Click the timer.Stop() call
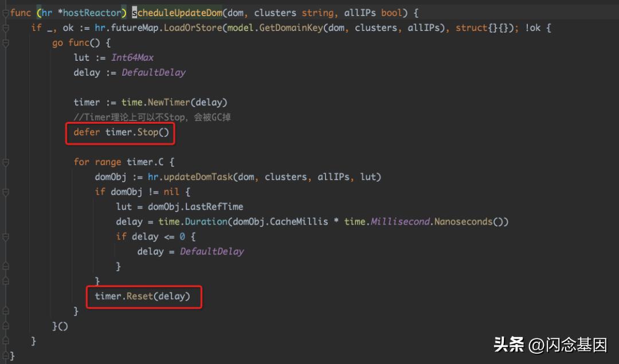 [137, 132]
